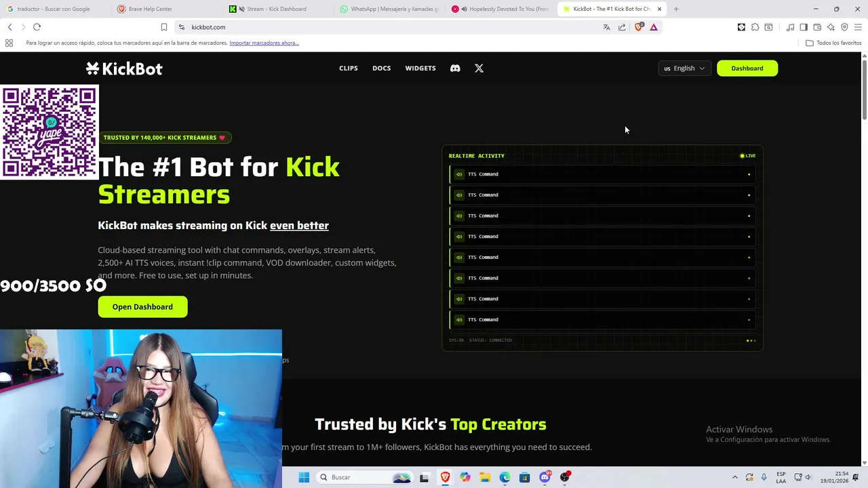Open the CLIPS navigation item
The width and height of the screenshot is (868, 488).
[349, 68]
